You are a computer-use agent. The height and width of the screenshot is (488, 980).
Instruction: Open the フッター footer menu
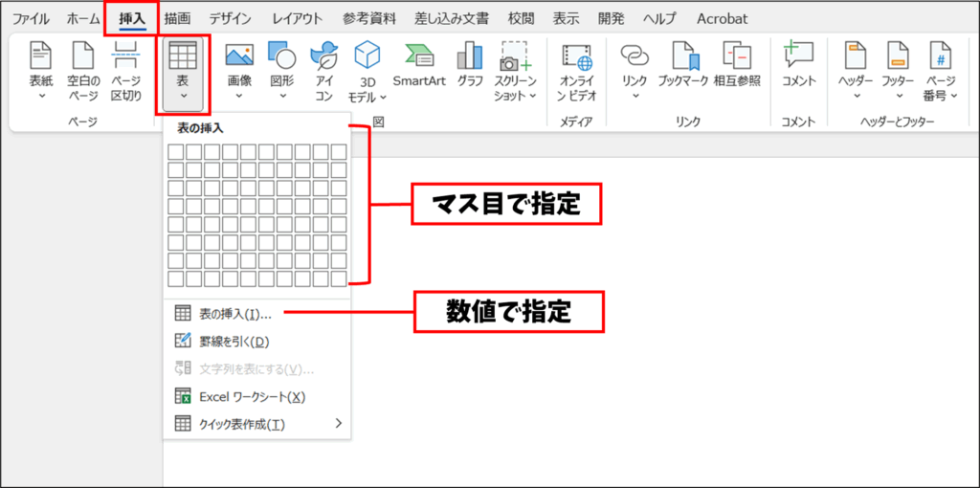pyautogui.click(x=898, y=71)
